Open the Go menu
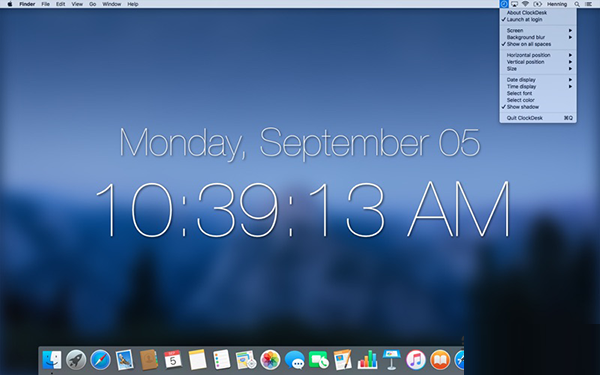This screenshot has width=600, height=375. pyautogui.click(x=93, y=4)
